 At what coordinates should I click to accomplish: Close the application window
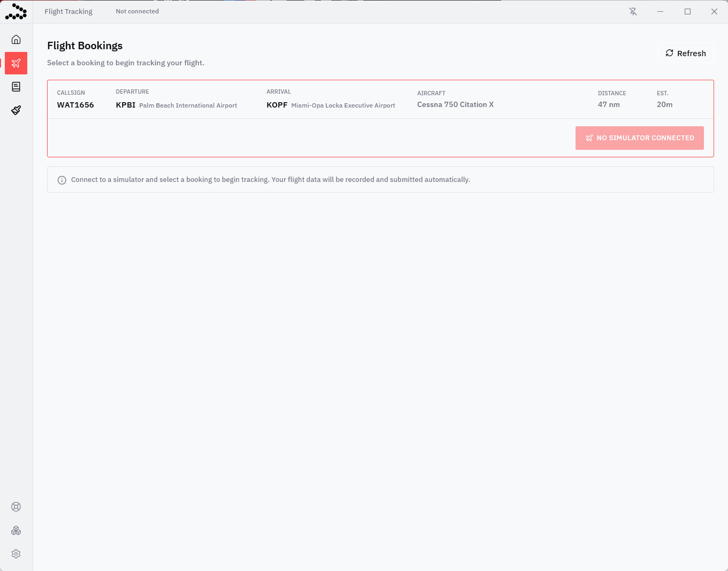[714, 11]
